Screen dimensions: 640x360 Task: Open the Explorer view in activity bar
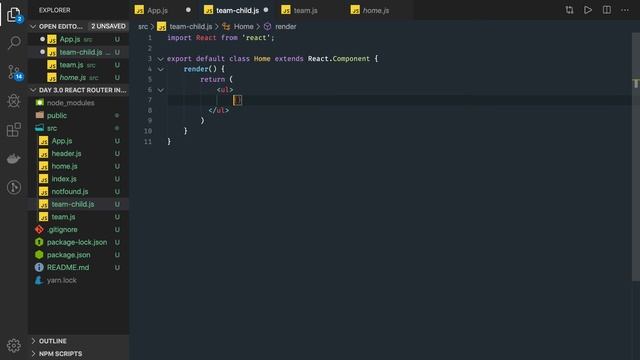coord(14,15)
